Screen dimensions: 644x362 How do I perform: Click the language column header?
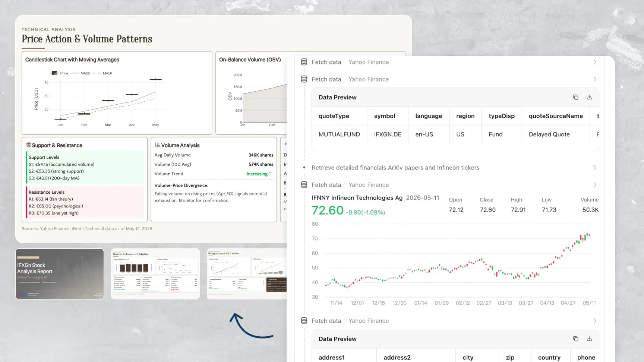[429, 116]
